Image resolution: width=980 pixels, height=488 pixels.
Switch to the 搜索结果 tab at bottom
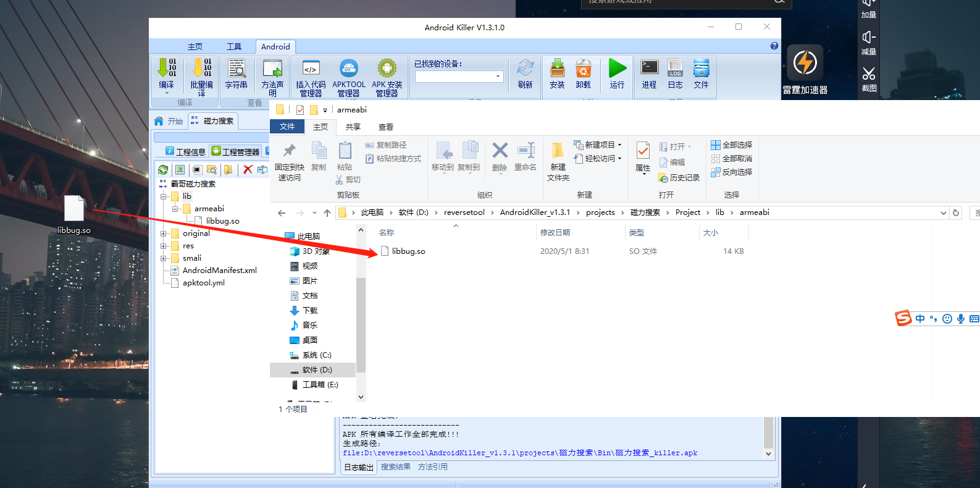[x=396, y=467]
